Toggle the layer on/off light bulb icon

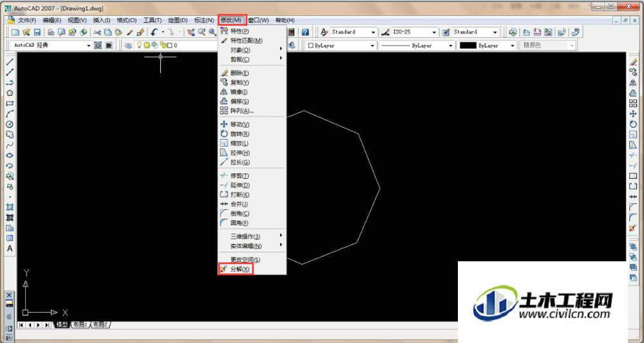click(139, 45)
